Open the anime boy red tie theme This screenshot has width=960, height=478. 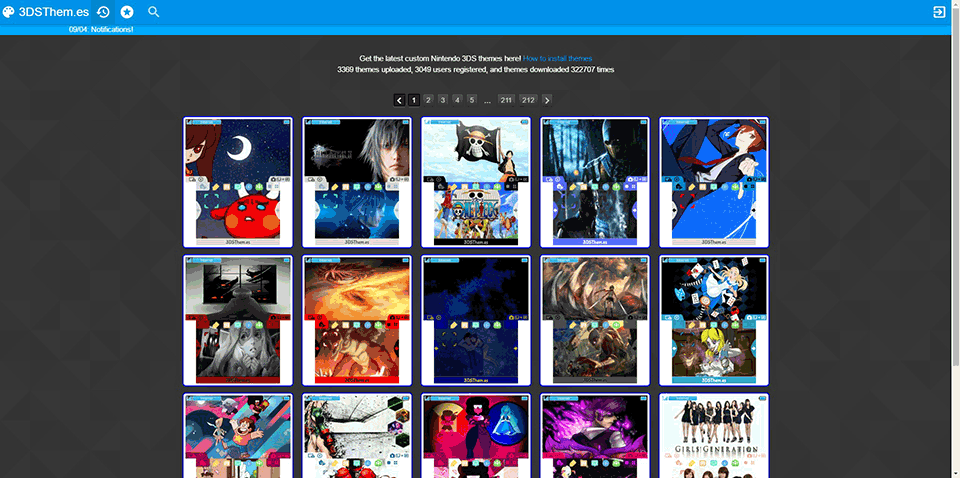tap(714, 182)
